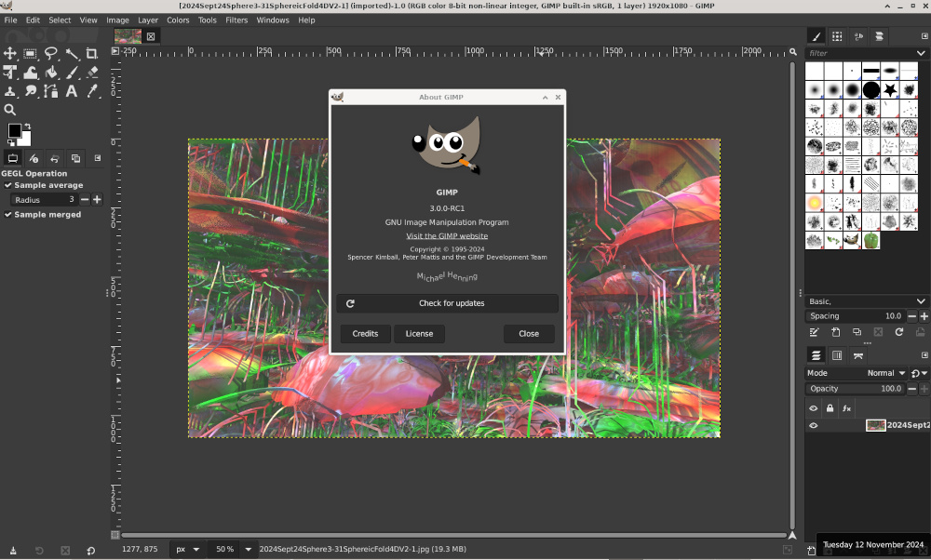The width and height of the screenshot is (931, 560).
Task: Open the Colors menu
Action: [x=178, y=20]
